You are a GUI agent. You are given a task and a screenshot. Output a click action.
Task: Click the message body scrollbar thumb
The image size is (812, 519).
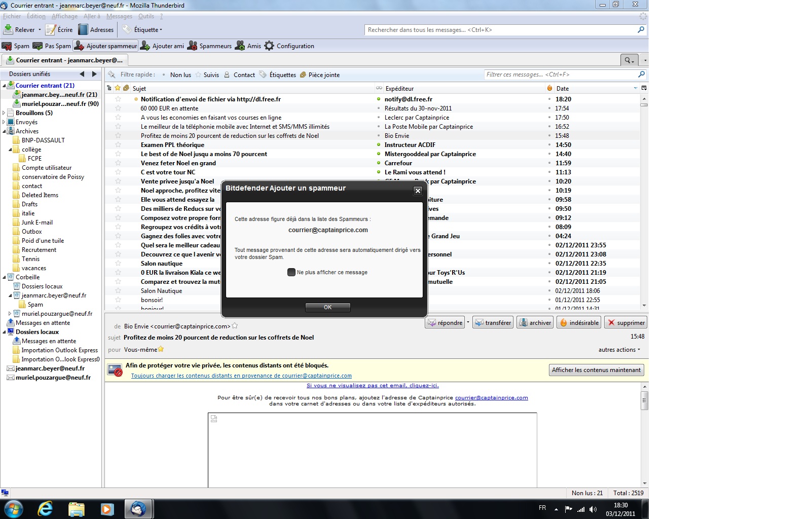click(x=645, y=400)
